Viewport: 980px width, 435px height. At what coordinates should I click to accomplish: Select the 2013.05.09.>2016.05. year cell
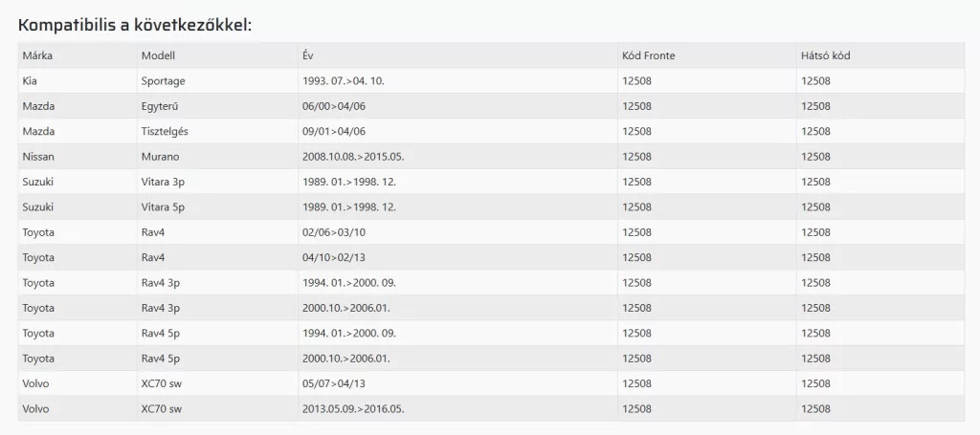[x=354, y=409]
